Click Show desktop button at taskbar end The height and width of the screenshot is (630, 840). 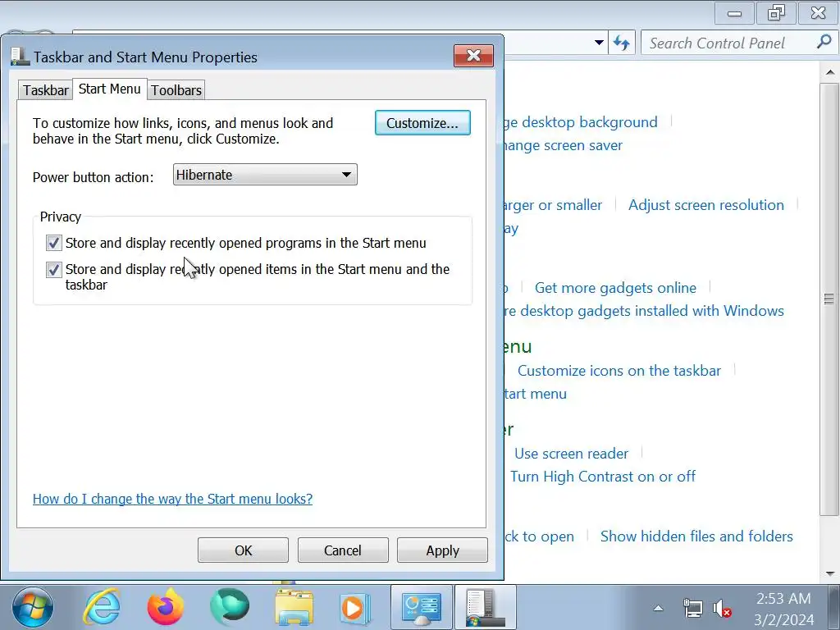[x=833, y=607]
